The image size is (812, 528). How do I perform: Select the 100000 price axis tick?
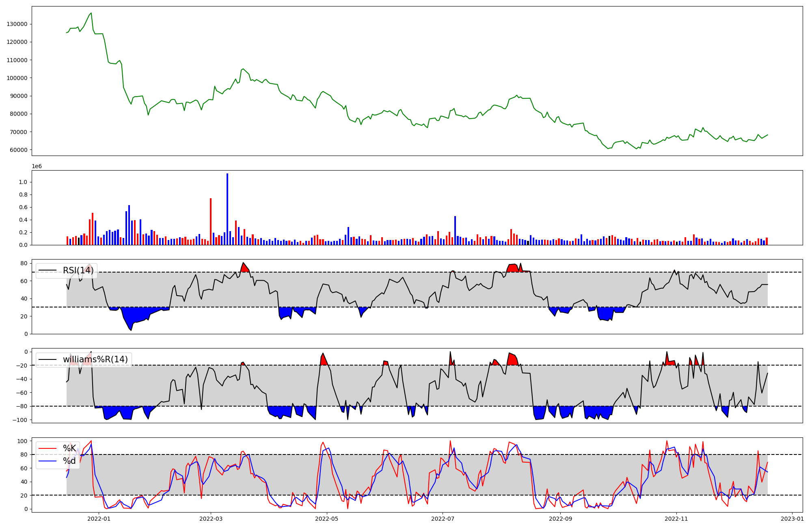(x=17, y=78)
